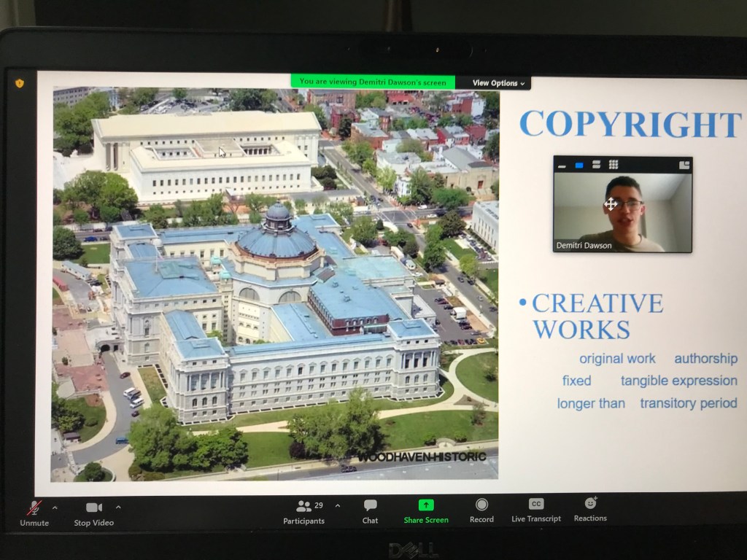Switch thumbnail to grid gallery view
Image resolution: width=747 pixels, height=560 pixels.
click(614, 165)
